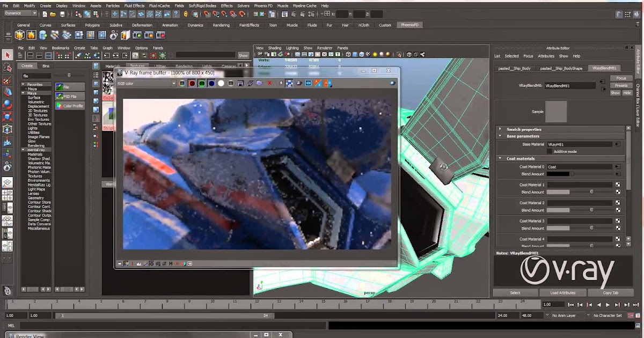Switch to alpha channel with the white circle
644x338 pixels.
click(221, 83)
